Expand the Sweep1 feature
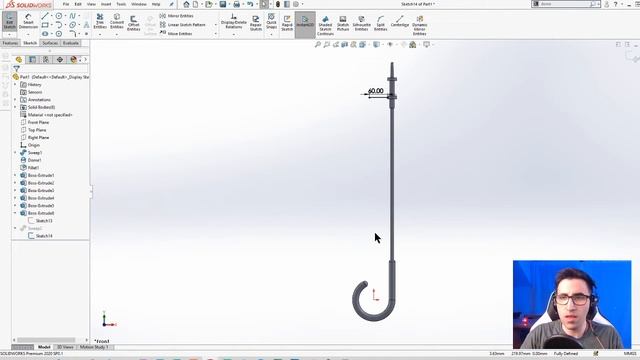Image resolution: width=640 pixels, height=360 pixels. point(16,153)
